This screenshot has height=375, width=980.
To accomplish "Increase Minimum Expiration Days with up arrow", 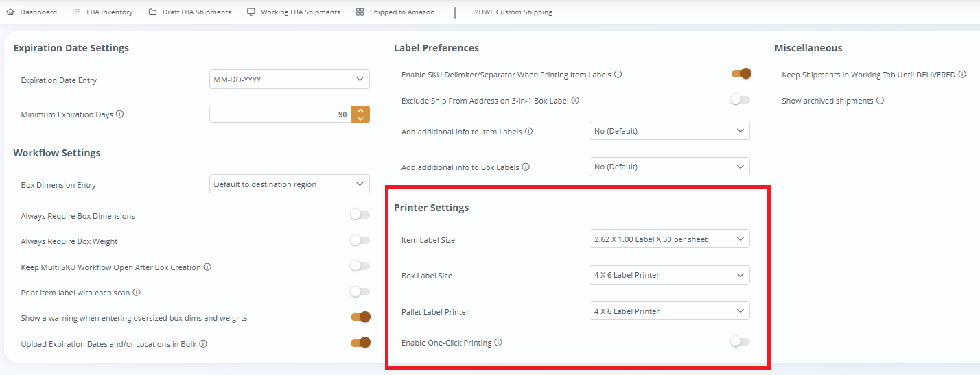I will (x=360, y=110).
